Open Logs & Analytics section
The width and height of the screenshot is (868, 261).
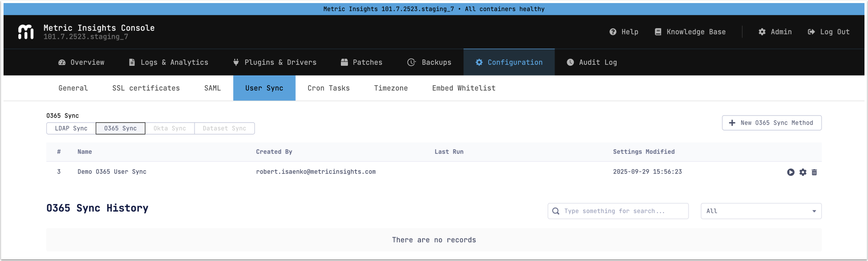(168, 62)
